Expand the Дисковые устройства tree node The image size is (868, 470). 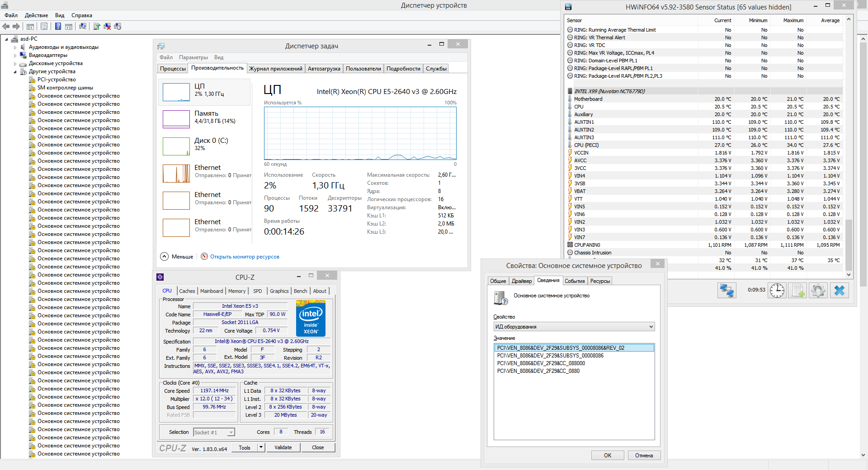coord(15,63)
